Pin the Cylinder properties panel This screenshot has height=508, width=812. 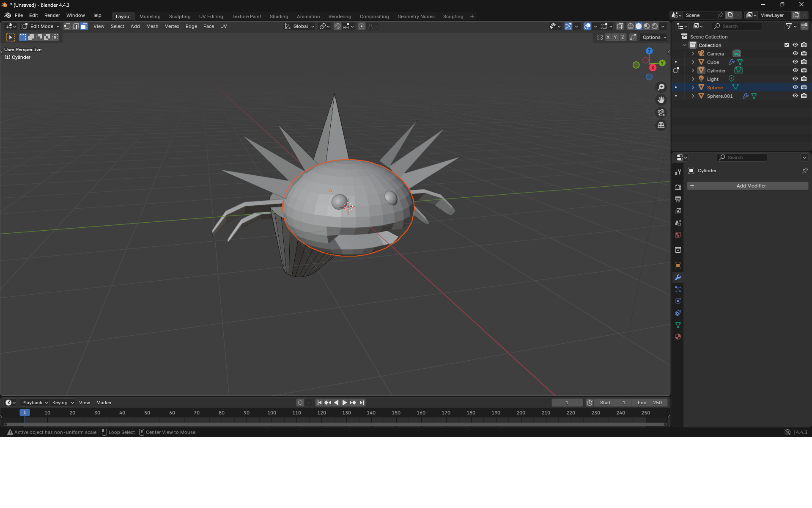coord(804,171)
